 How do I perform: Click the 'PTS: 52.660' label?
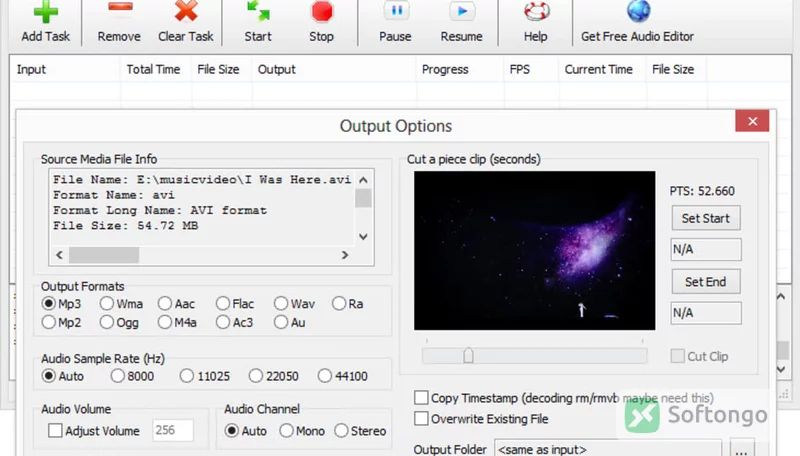click(702, 191)
